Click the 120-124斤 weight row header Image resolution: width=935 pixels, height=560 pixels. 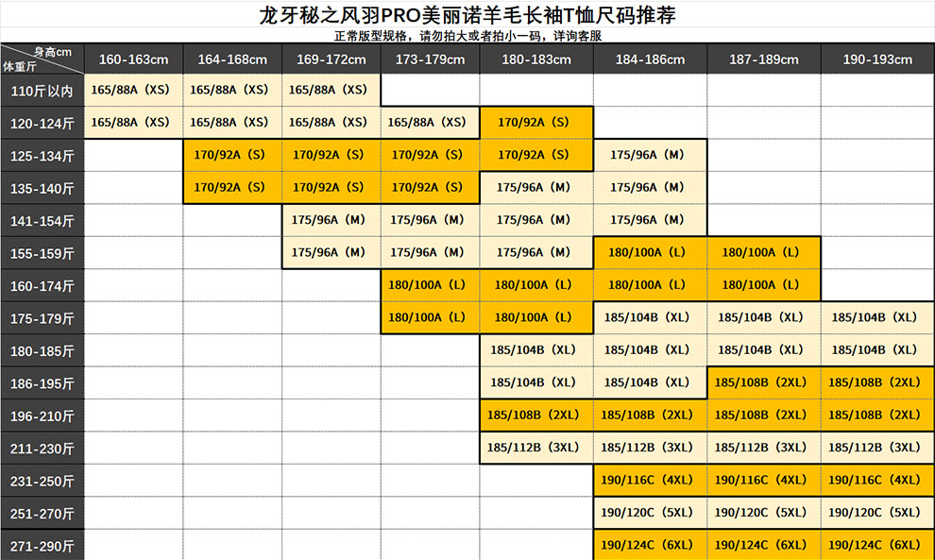pos(42,123)
